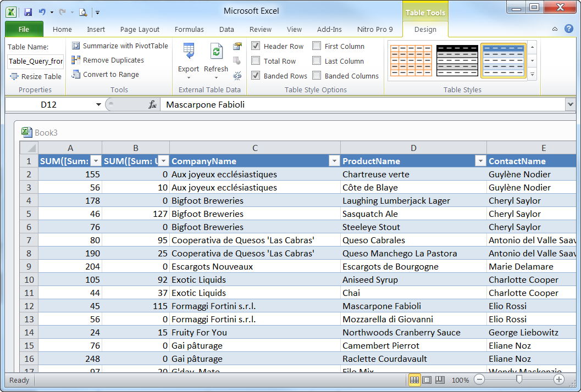Open the Data tab
Screen dimensions: 581x392
(x=226, y=29)
